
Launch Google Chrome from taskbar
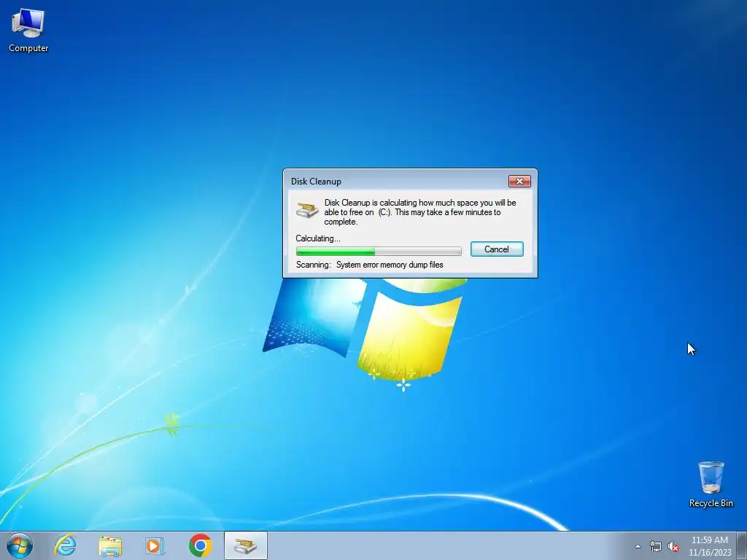(200, 545)
